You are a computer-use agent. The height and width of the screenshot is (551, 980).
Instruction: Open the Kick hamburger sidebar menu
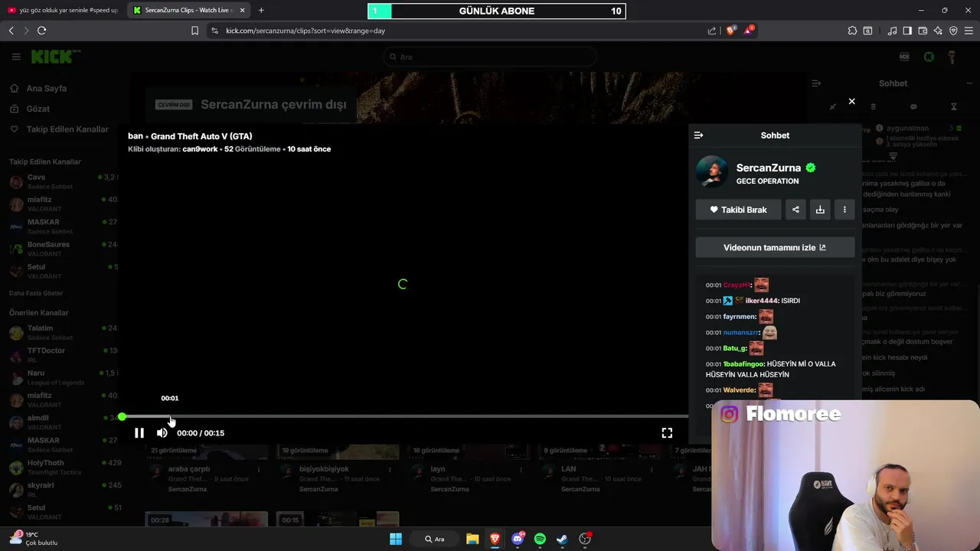tap(16, 57)
